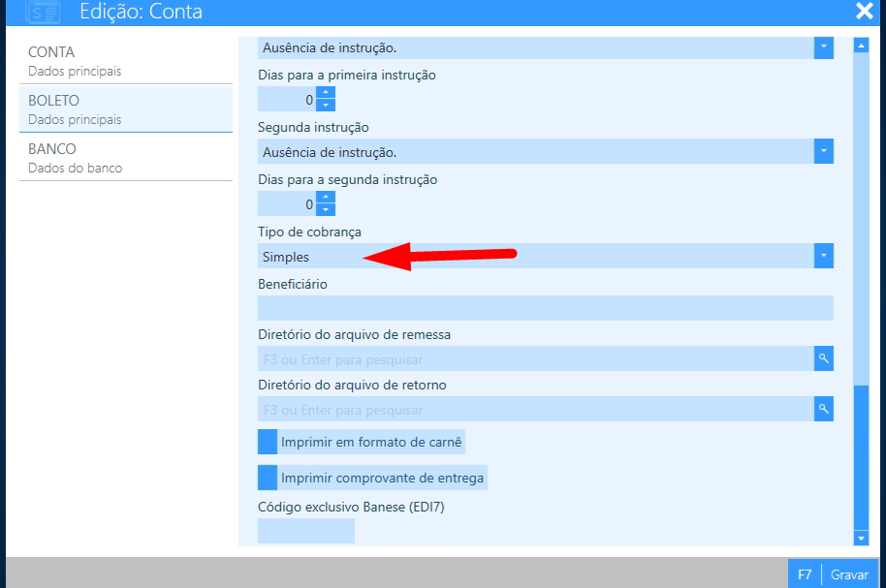Click search icon for retorno directory
The width and height of the screenshot is (886, 588).
823,409
